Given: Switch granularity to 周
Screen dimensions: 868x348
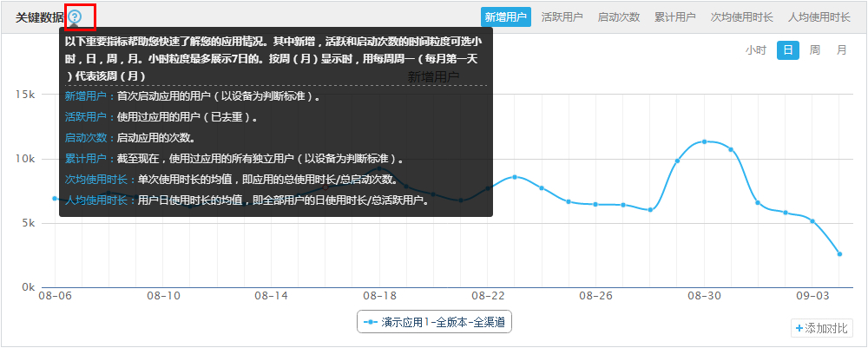Looking at the screenshot, I should 815,50.
